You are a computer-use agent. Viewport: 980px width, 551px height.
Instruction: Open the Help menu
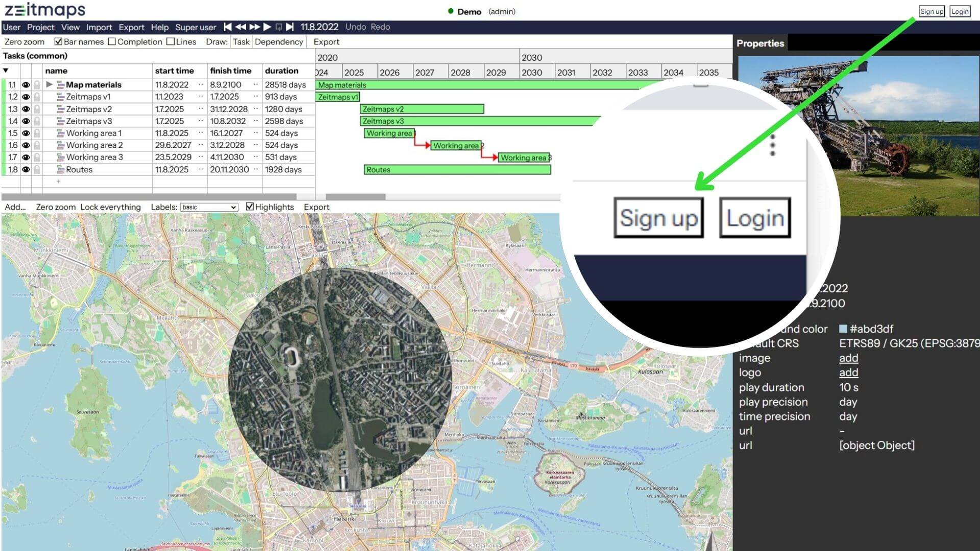point(160,27)
